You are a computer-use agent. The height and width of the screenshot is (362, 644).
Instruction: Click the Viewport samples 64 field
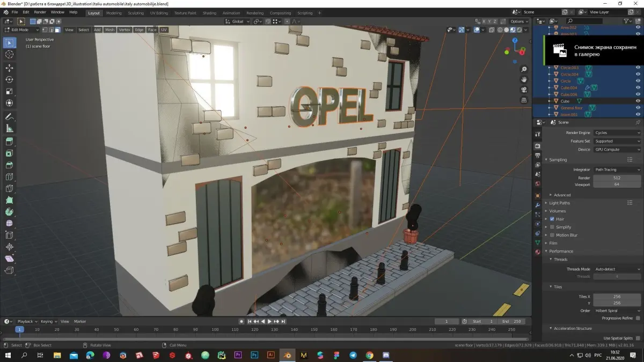(x=617, y=184)
